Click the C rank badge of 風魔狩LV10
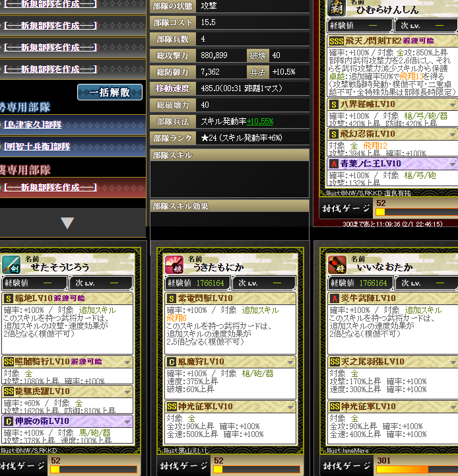Image resolution: width=458 pixels, height=476 pixels. pyautogui.click(x=171, y=362)
